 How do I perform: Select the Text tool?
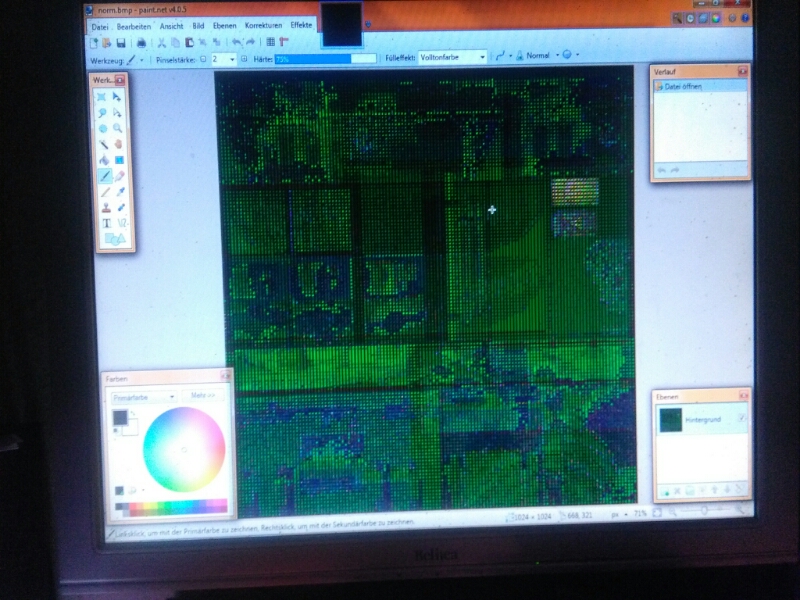pos(106,223)
